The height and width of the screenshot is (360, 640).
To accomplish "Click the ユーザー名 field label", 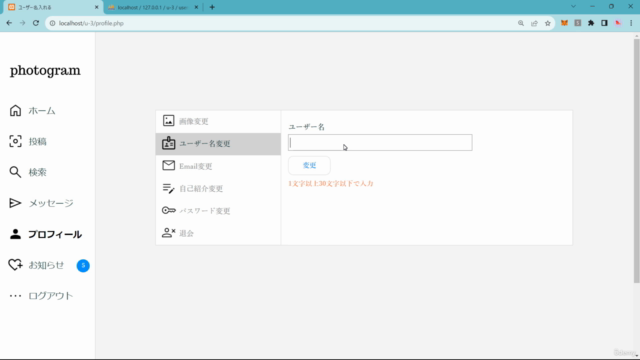I will point(307,127).
